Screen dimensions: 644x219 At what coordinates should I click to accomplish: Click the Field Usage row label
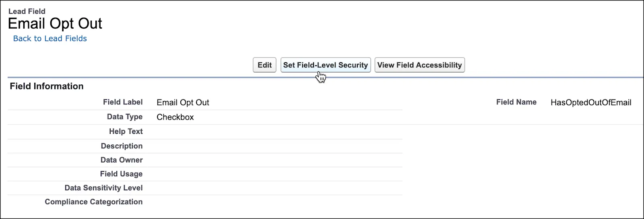[121, 174]
